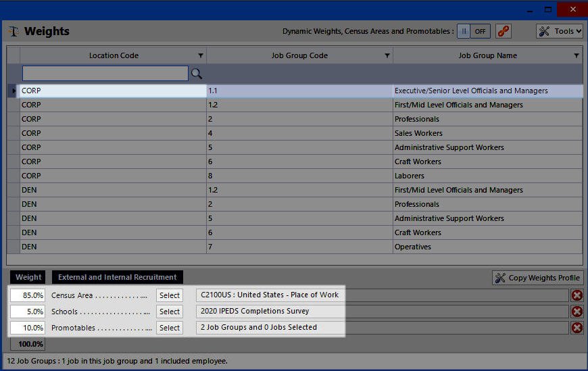Edit the 10.0% Promotables weight

coord(28,328)
